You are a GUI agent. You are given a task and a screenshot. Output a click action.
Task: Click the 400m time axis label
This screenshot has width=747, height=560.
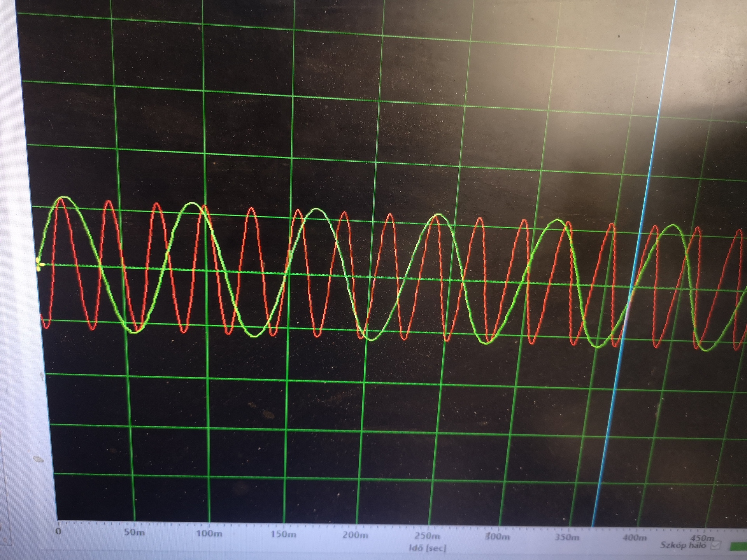[x=634, y=537]
